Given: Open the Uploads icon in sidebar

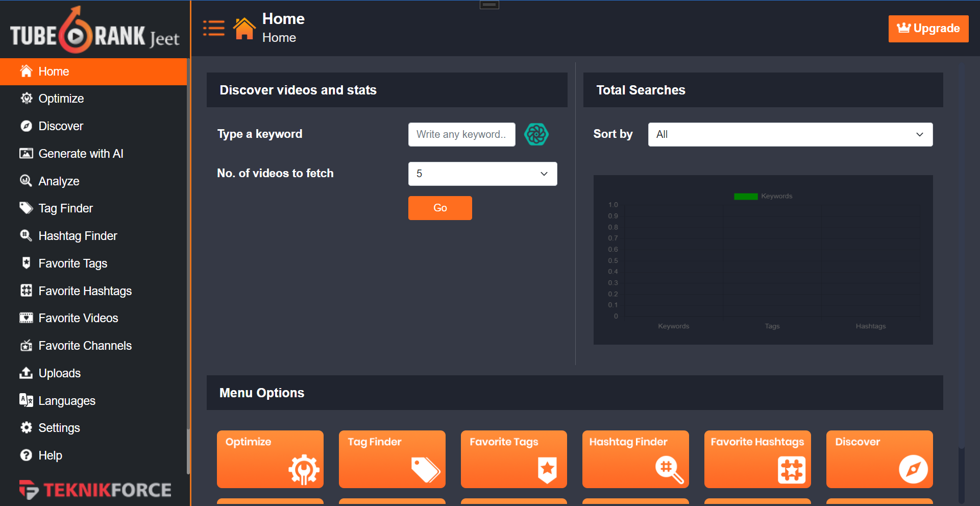Looking at the screenshot, I should pyautogui.click(x=26, y=373).
